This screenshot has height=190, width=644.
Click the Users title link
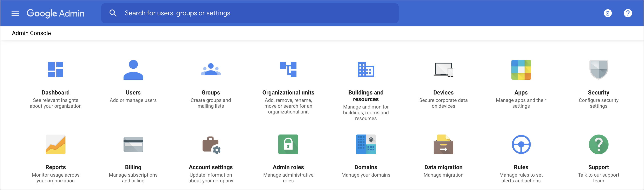click(133, 92)
